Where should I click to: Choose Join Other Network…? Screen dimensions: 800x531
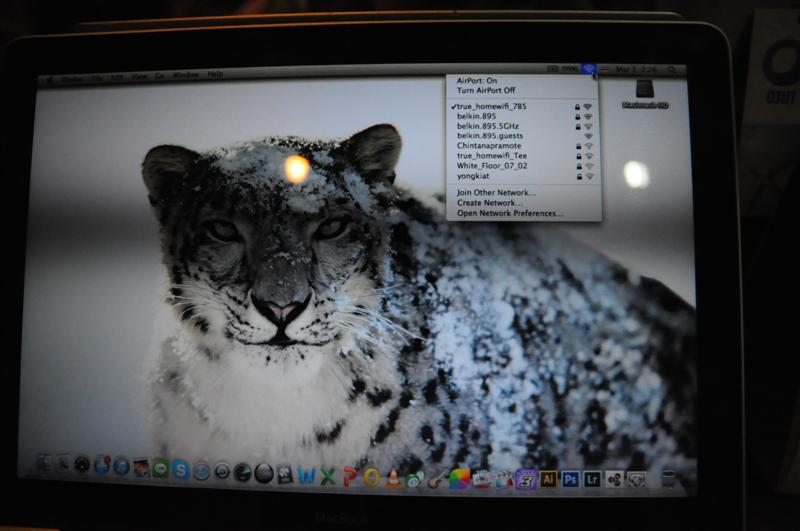pyautogui.click(x=523, y=192)
